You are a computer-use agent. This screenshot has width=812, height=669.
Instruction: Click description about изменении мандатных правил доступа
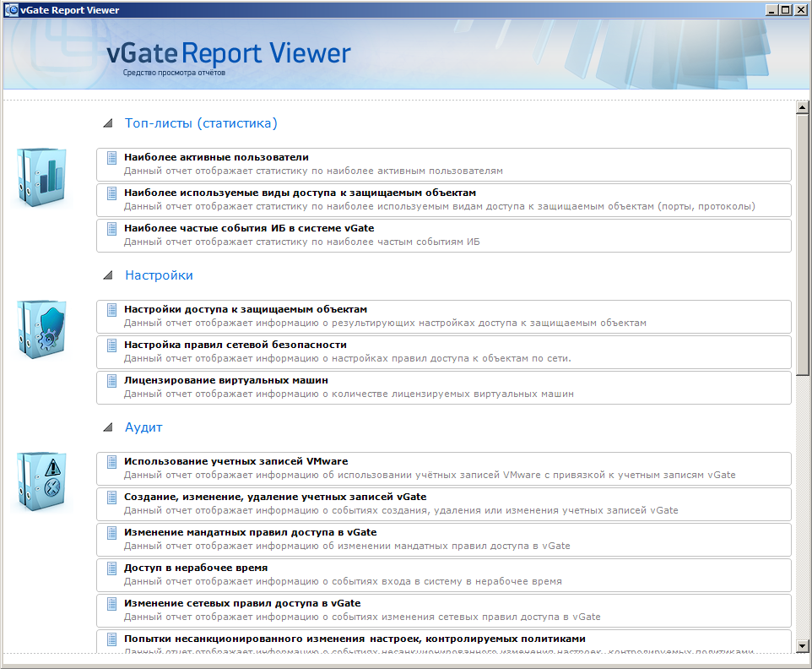click(x=347, y=547)
